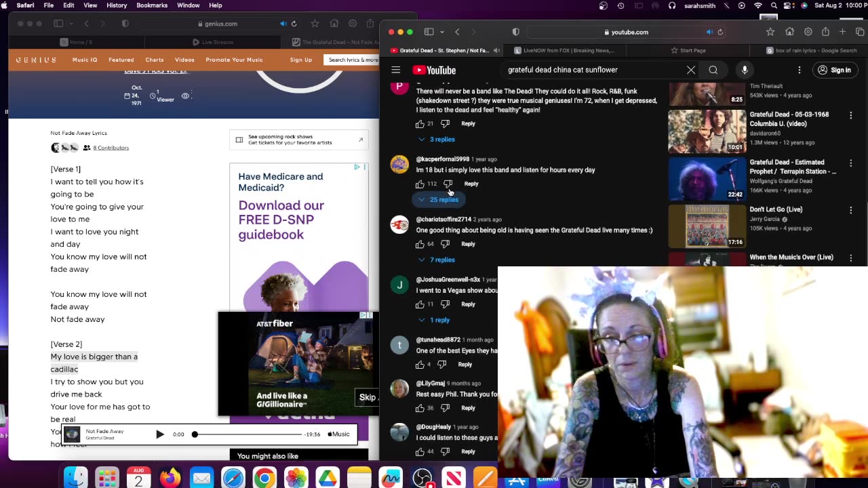Open more options for Columbia U. video
The width and height of the screenshot is (868, 488).
(850, 115)
